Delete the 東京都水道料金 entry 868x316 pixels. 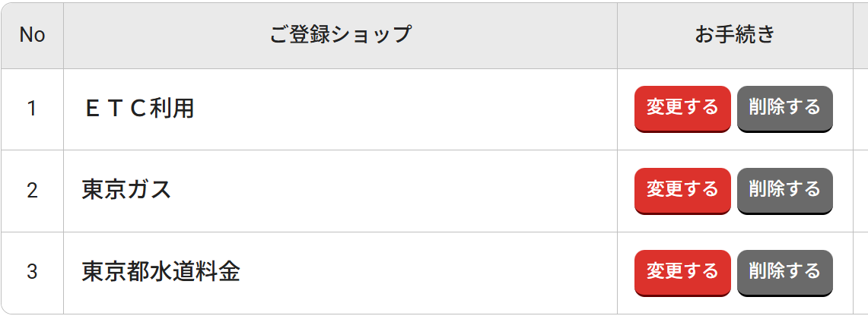point(784,271)
